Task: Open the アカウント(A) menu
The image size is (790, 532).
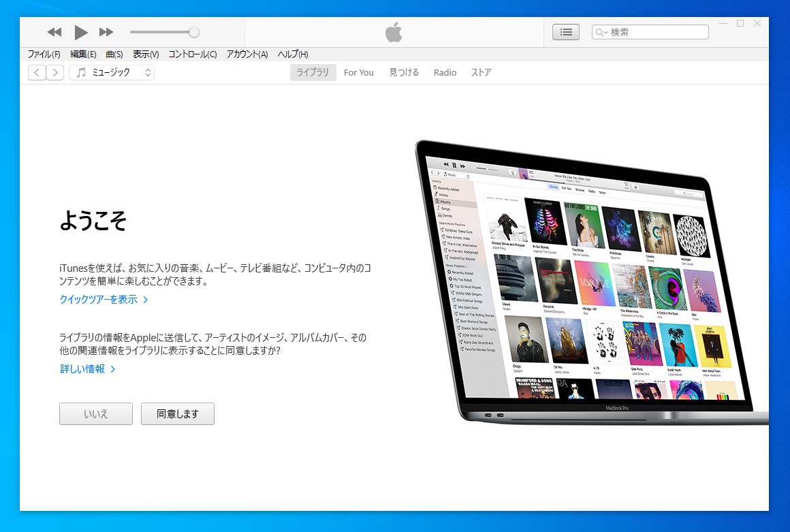Action: tap(247, 54)
